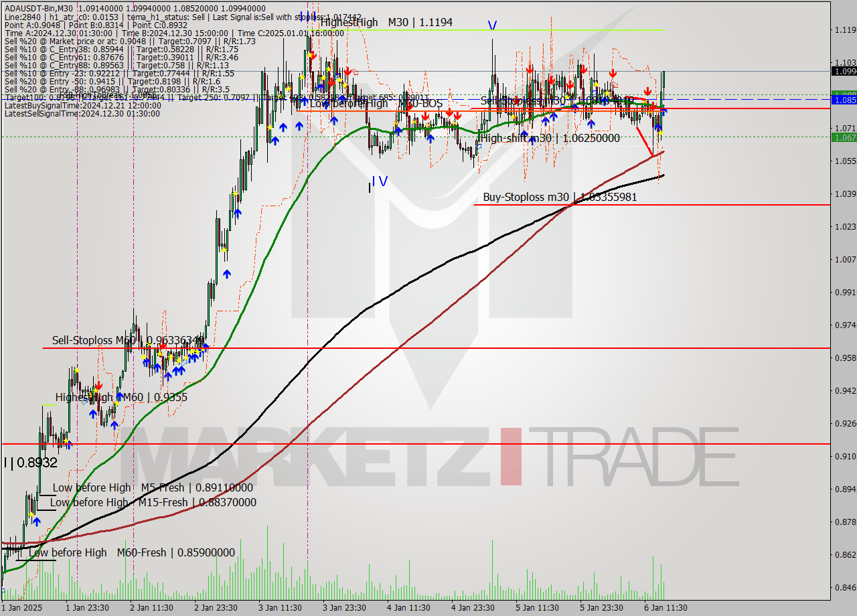Viewport: 857px width, 616px height.
Task: Click the 0.958 price axis value
Action: [x=846, y=358]
